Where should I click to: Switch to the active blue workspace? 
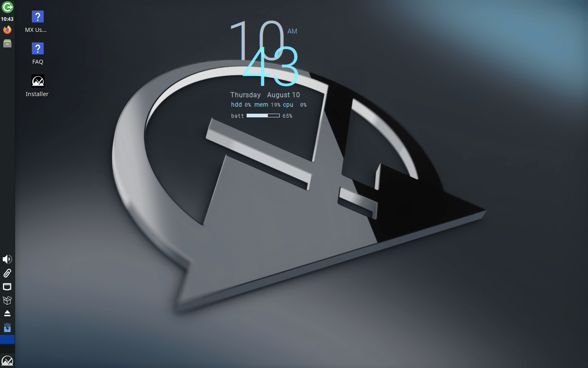[x=7, y=339]
